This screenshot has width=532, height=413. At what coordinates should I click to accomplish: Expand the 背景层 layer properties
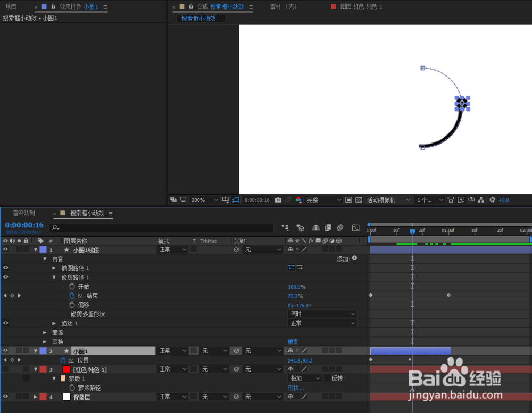tap(36, 397)
